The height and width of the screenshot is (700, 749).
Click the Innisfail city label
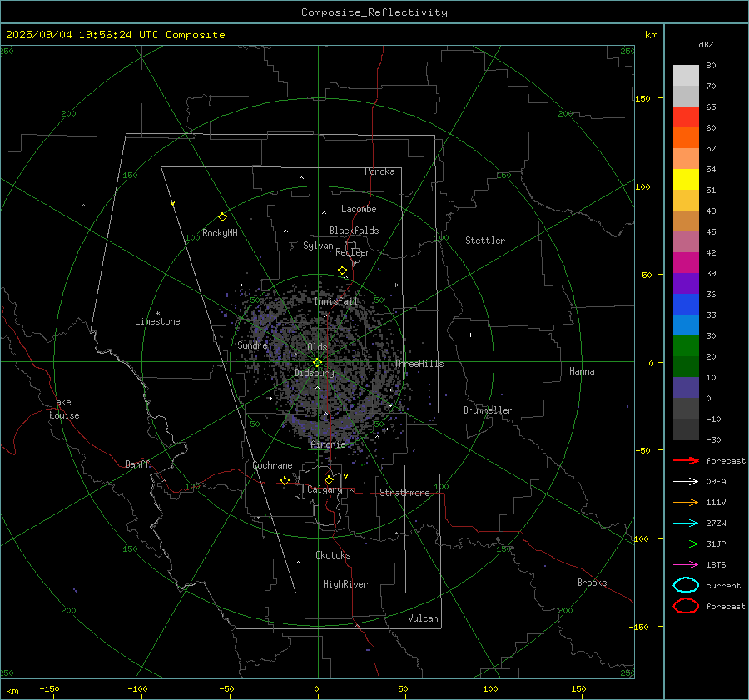pos(335,301)
